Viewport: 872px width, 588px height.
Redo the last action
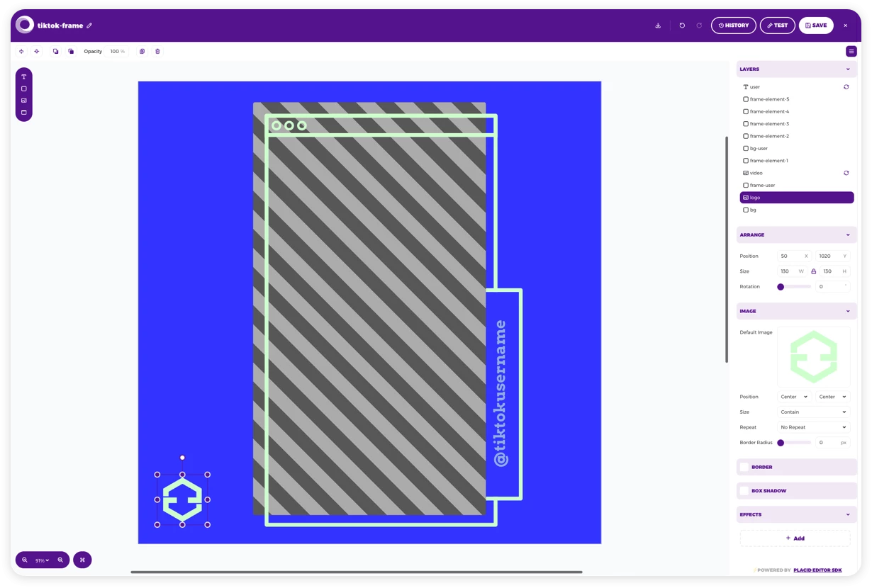[699, 26]
